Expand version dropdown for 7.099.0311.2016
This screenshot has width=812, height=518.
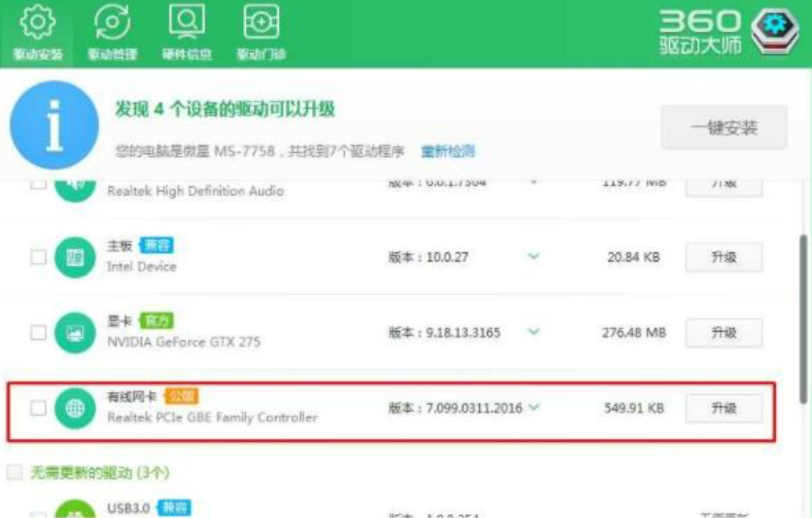534,407
